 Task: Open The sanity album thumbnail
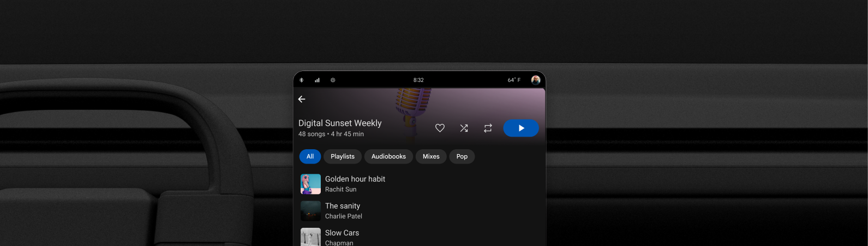pos(310,211)
